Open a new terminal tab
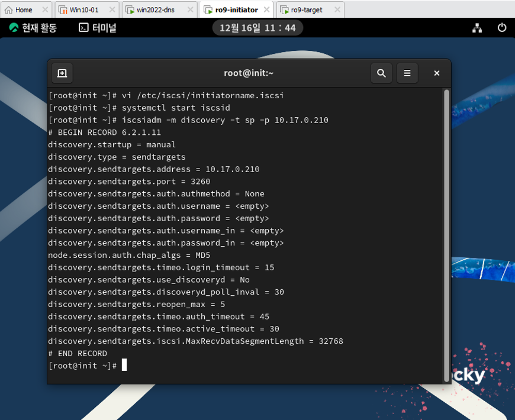Viewport: 515px width, 420px height. (x=62, y=73)
